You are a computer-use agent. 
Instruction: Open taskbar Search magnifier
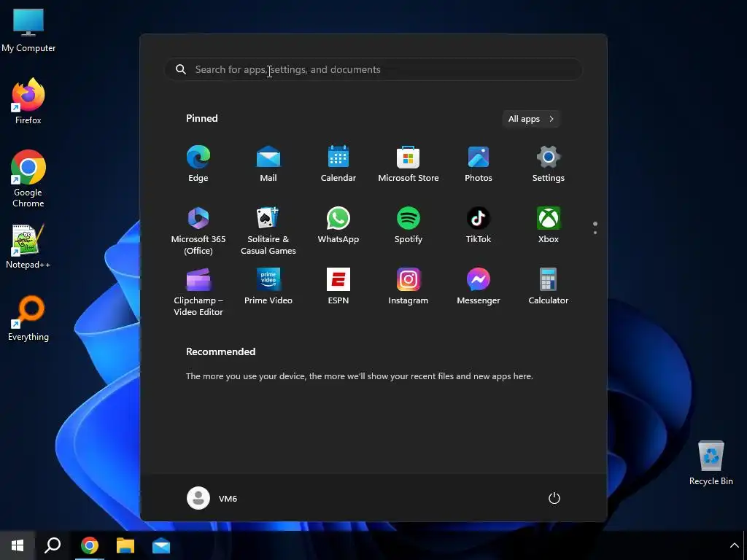click(53, 545)
